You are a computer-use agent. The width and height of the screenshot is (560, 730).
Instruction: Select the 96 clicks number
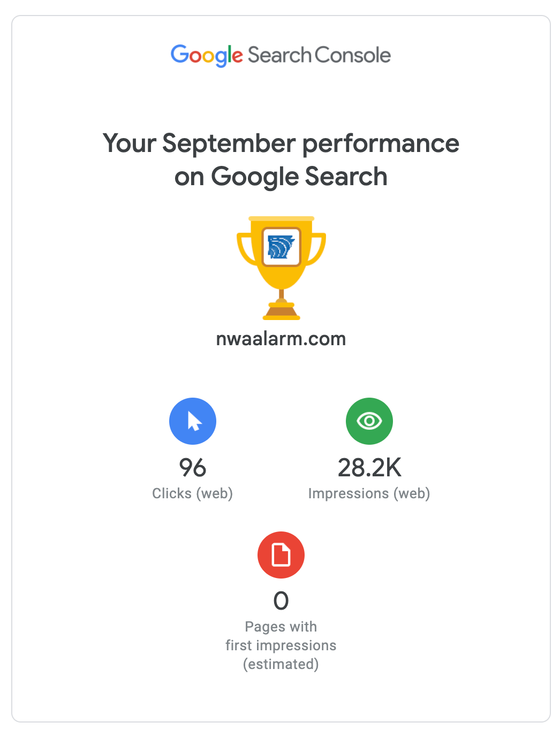193,468
